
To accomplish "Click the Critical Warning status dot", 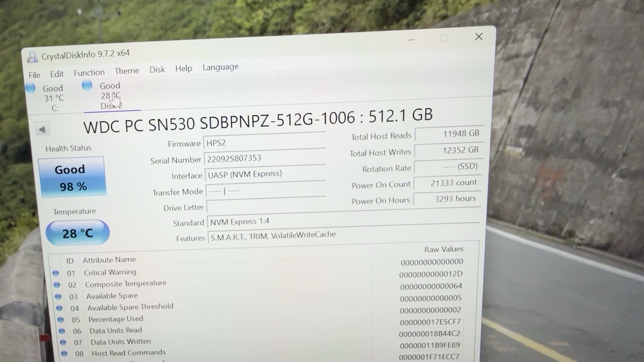I will pyautogui.click(x=56, y=273).
